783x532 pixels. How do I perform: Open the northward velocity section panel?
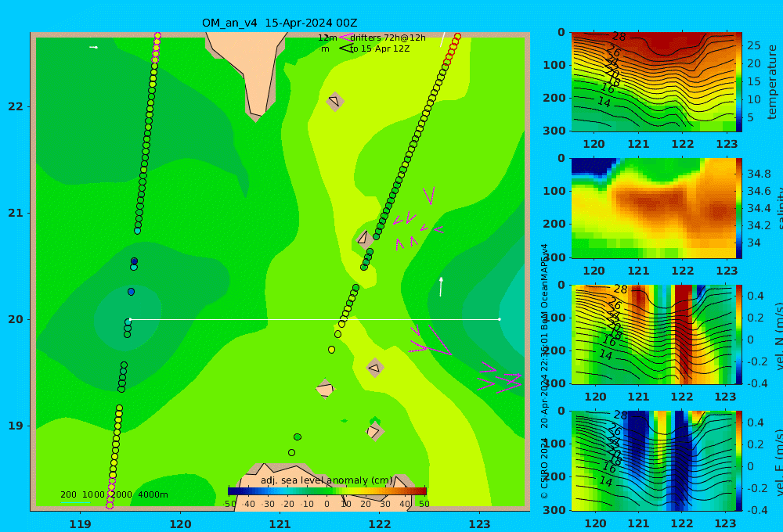point(653,334)
